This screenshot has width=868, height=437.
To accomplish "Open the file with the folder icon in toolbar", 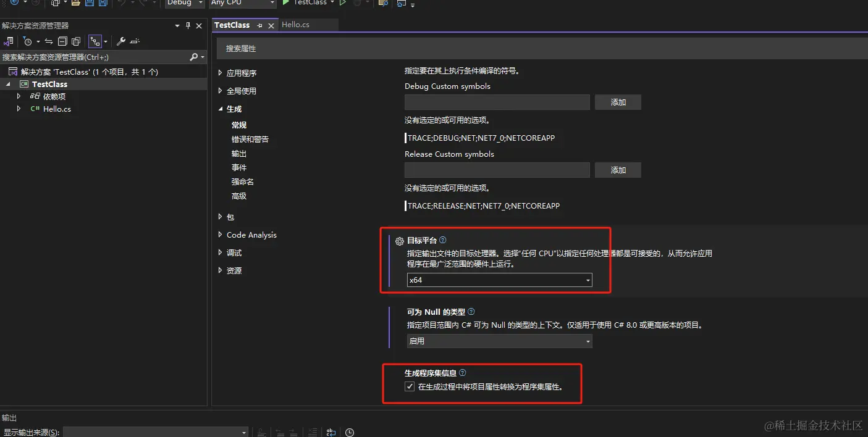I will pyautogui.click(x=75, y=2).
